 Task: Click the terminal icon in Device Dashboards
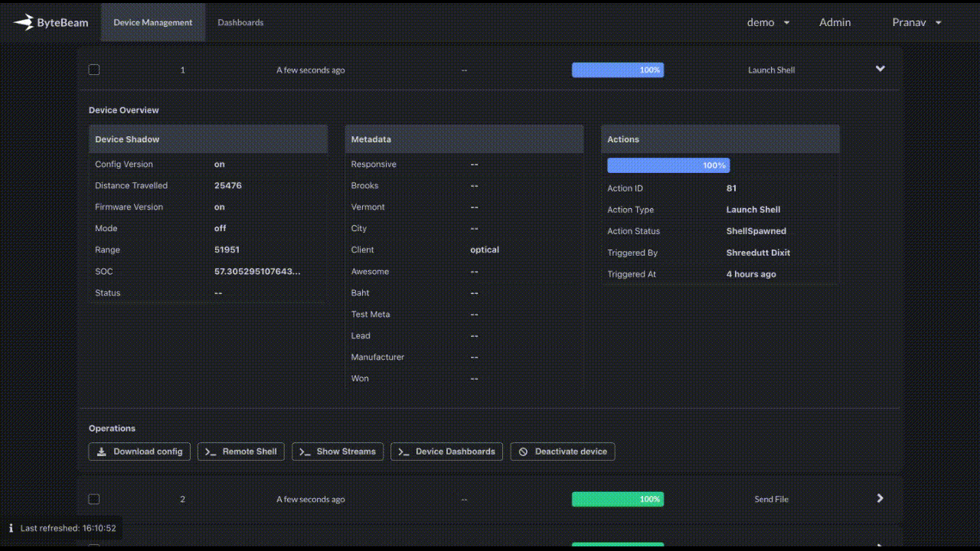pyautogui.click(x=403, y=452)
